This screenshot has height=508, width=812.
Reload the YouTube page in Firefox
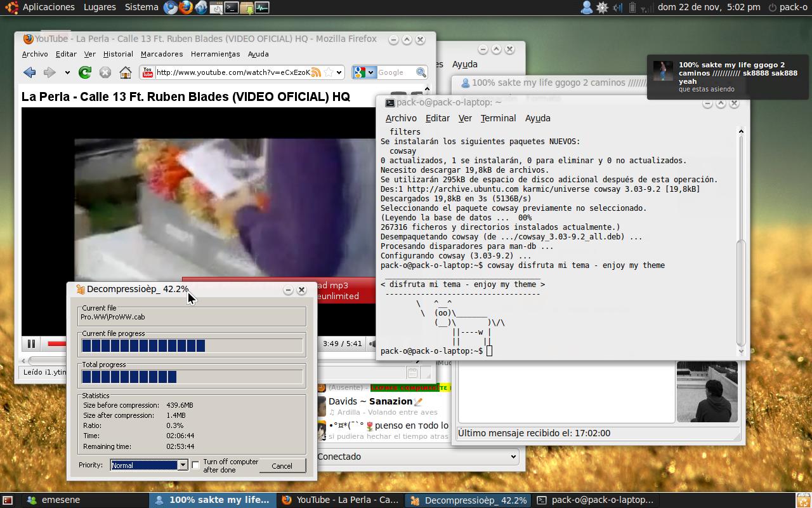pyautogui.click(x=84, y=72)
